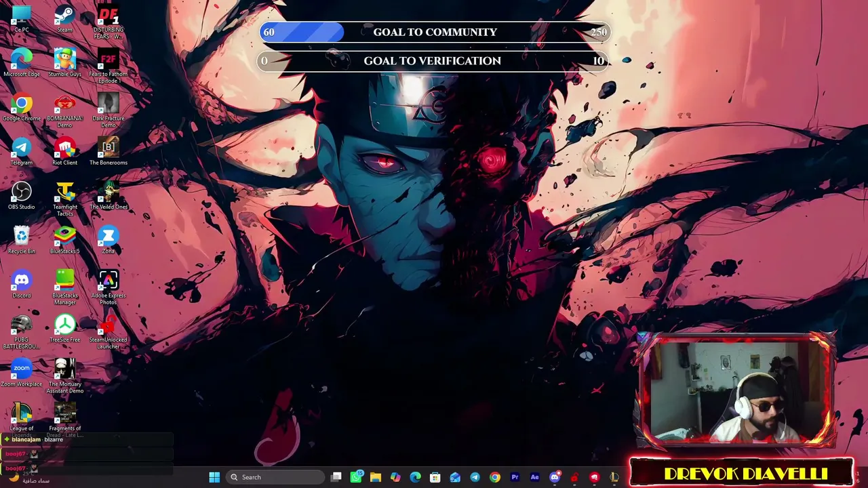Open Microsoft Edge desktop shortcut

pyautogui.click(x=22, y=63)
